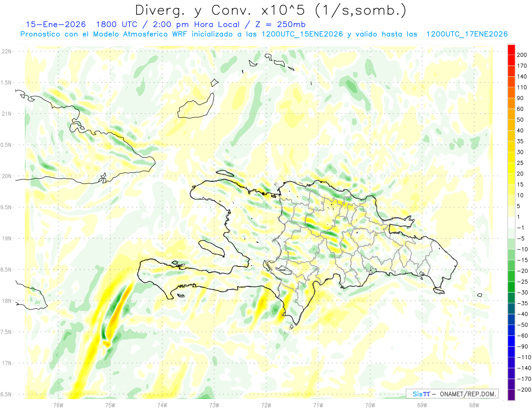Click the '76W' longitude label
Viewport: 532px width, 411px height.
pos(58,405)
